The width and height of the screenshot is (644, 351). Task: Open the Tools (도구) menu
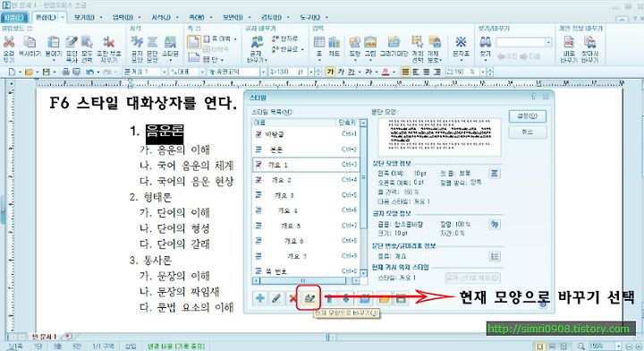[309, 17]
